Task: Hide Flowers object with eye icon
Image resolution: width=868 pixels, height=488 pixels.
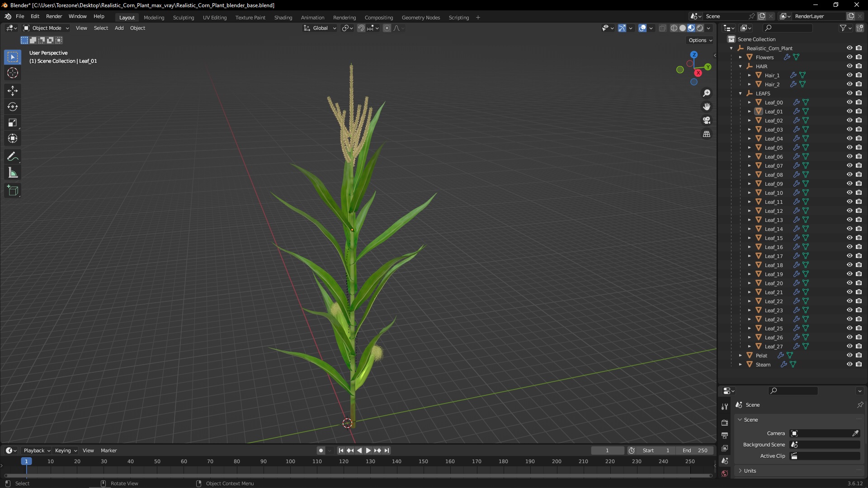Action: click(849, 57)
